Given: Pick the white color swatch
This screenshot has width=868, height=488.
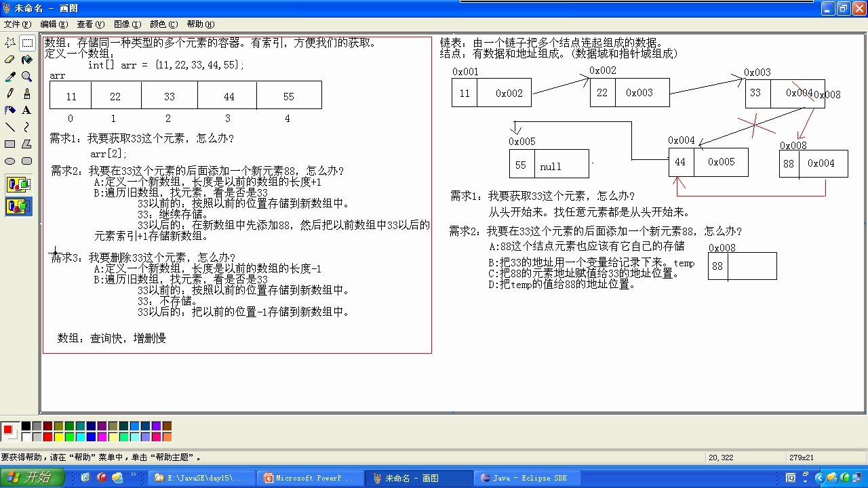Looking at the screenshot, I should 26,437.
